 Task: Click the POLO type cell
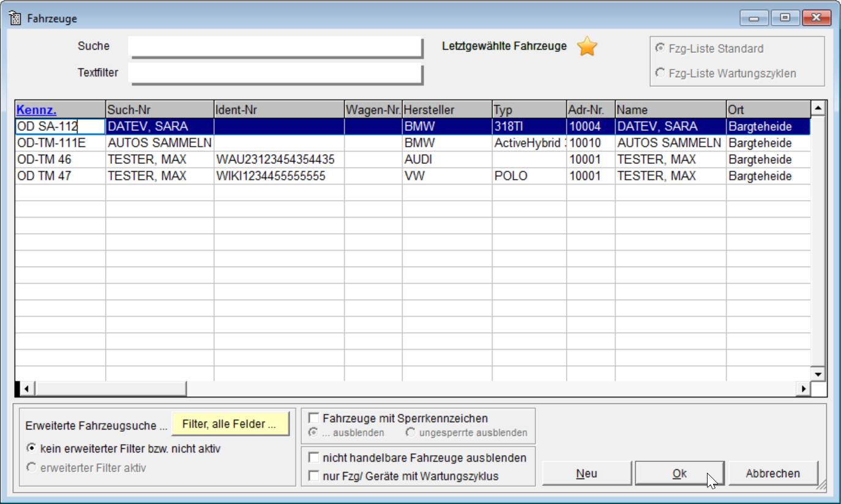[x=529, y=176]
